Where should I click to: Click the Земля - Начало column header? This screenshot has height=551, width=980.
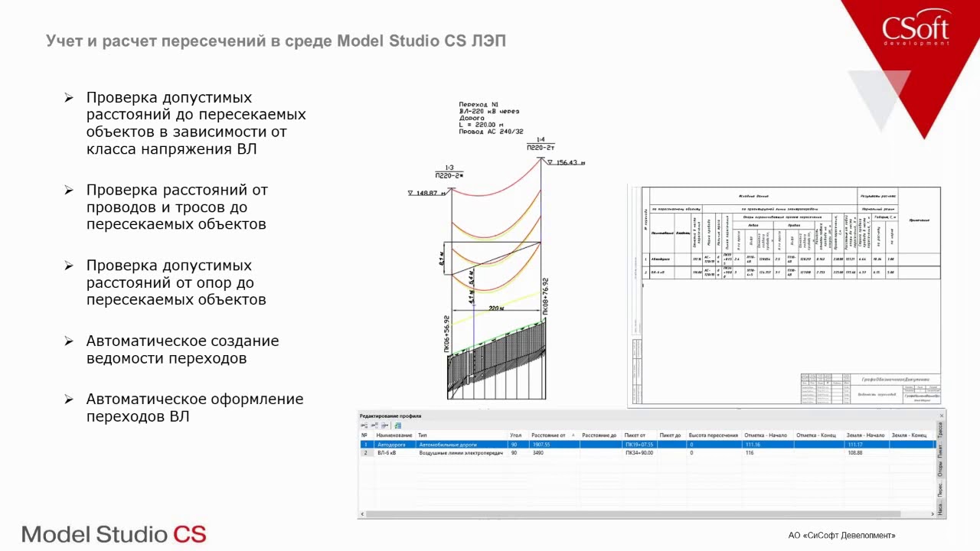coord(866,435)
